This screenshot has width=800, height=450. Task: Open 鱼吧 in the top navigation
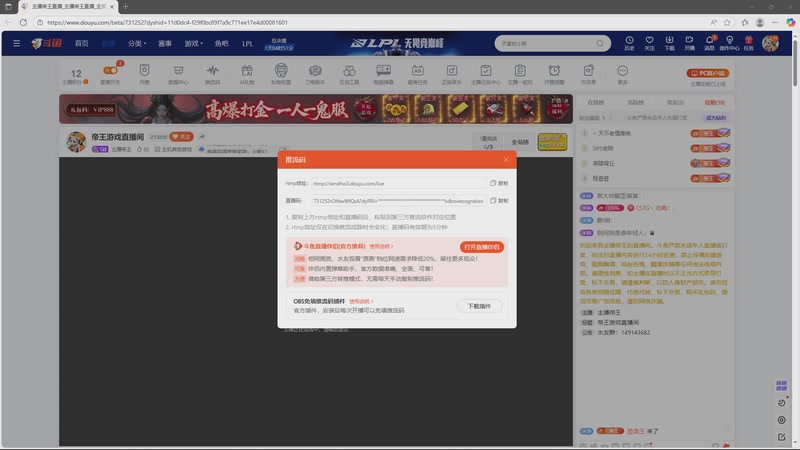221,43
